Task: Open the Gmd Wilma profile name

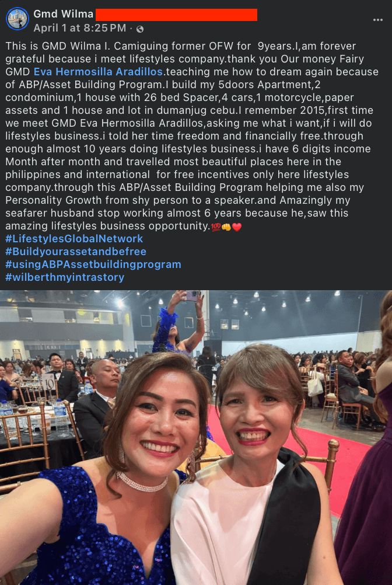Action: [x=64, y=14]
